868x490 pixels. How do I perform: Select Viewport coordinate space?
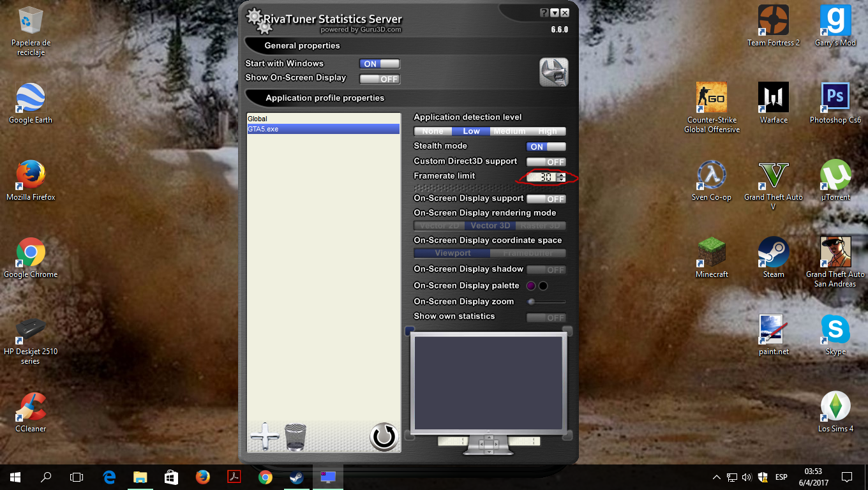453,253
